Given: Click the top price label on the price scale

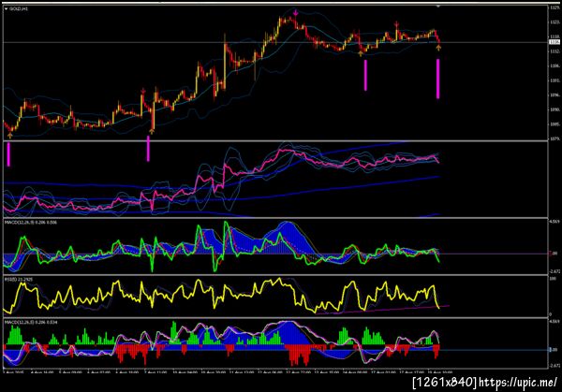Looking at the screenshot, I should click(555, 7).
